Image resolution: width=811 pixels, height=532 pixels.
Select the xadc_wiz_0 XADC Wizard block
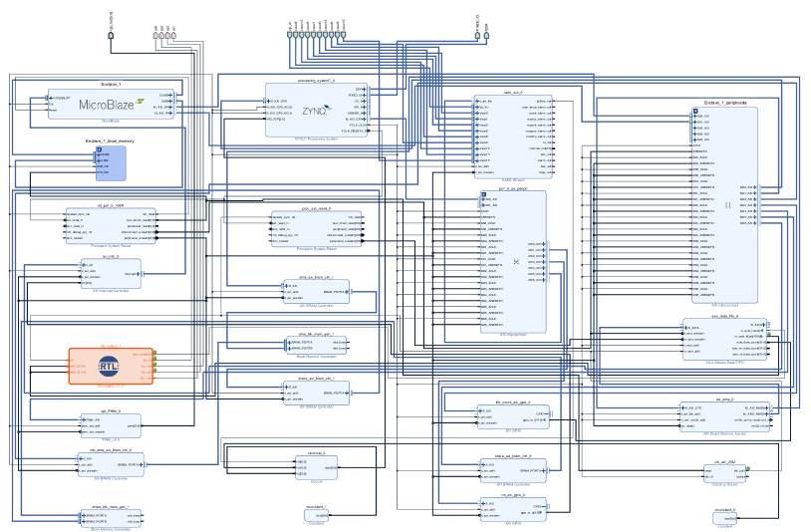pos(513,136)
